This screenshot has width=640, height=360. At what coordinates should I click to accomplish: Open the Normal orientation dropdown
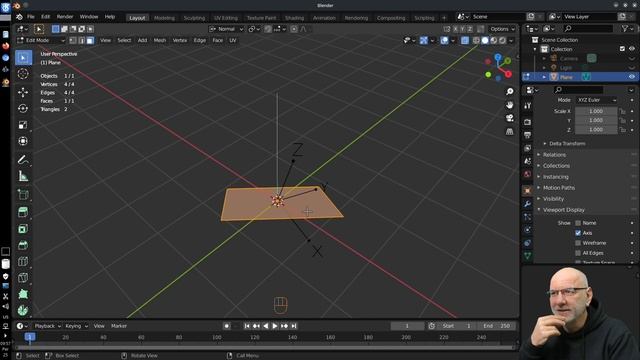tap(227, 29)
